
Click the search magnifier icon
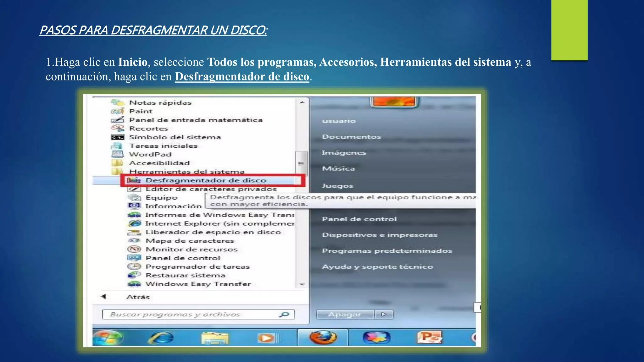click(284, 314)
